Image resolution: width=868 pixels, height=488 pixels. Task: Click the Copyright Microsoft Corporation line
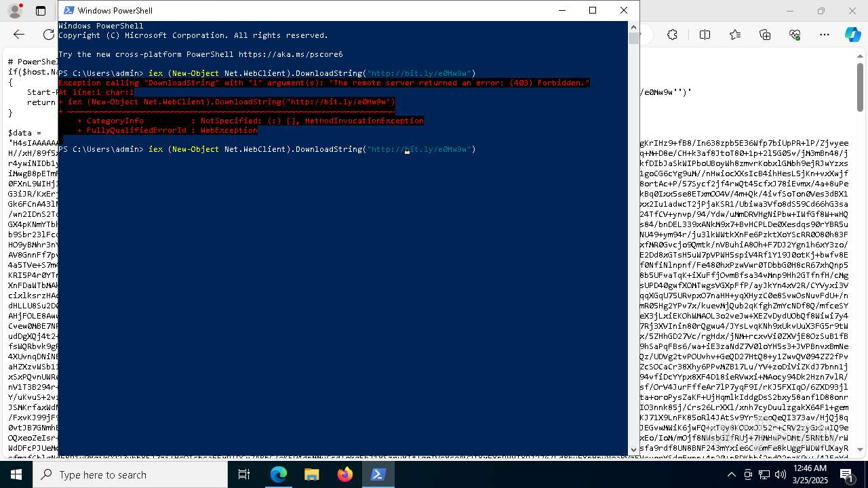pos(193,35)
